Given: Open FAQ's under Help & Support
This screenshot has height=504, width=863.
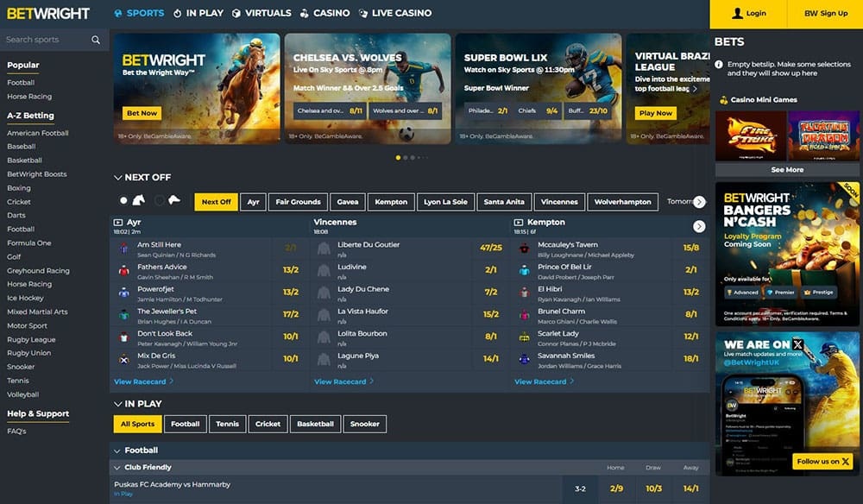Looking at the screenshot, I should tap(16, 432).
